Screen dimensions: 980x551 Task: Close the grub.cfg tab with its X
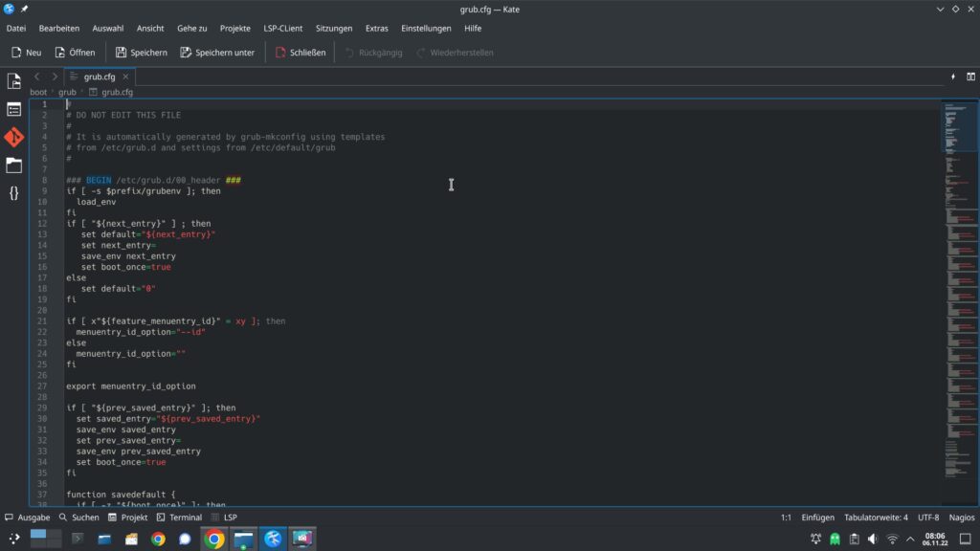click(125, 77)
